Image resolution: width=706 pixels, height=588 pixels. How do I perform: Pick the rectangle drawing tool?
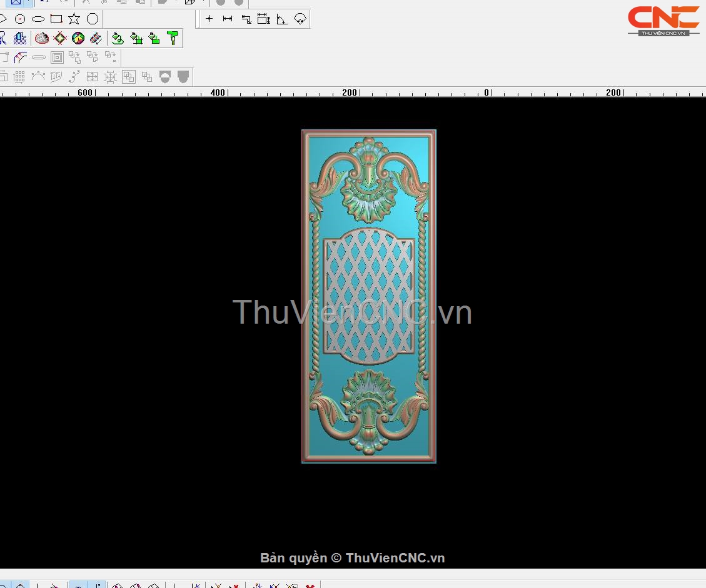pyautogui.click(x=56, y=19)
